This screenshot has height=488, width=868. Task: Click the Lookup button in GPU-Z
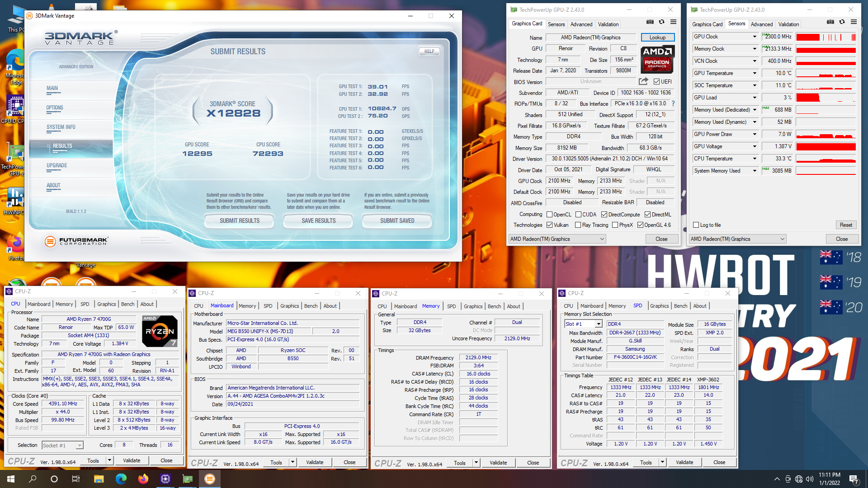[x=657, y=38]
